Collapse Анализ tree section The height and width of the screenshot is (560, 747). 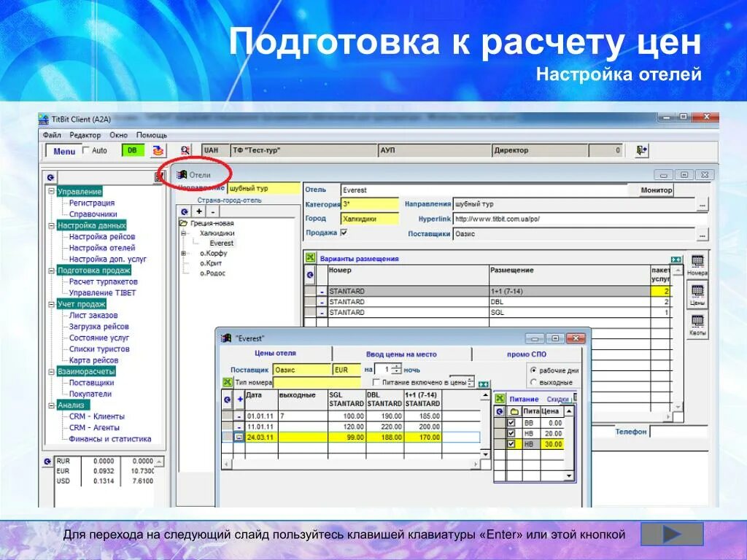(x=52, y=405)
